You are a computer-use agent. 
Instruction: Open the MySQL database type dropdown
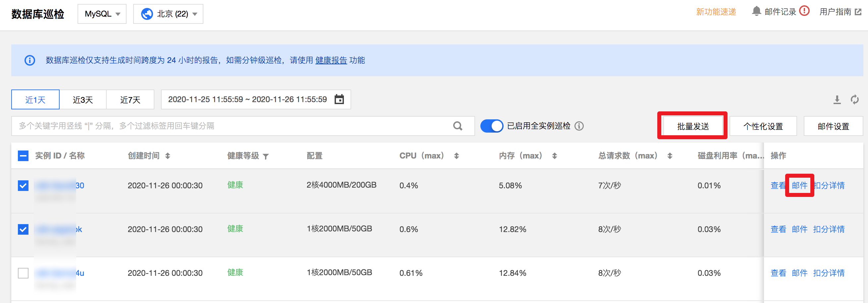(102, 14)
